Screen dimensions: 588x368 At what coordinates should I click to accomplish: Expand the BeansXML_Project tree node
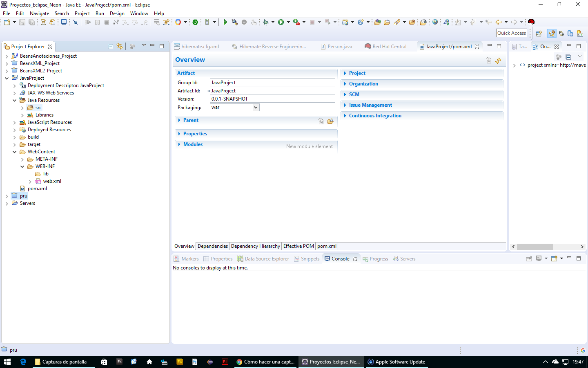[x=7, y=63]
